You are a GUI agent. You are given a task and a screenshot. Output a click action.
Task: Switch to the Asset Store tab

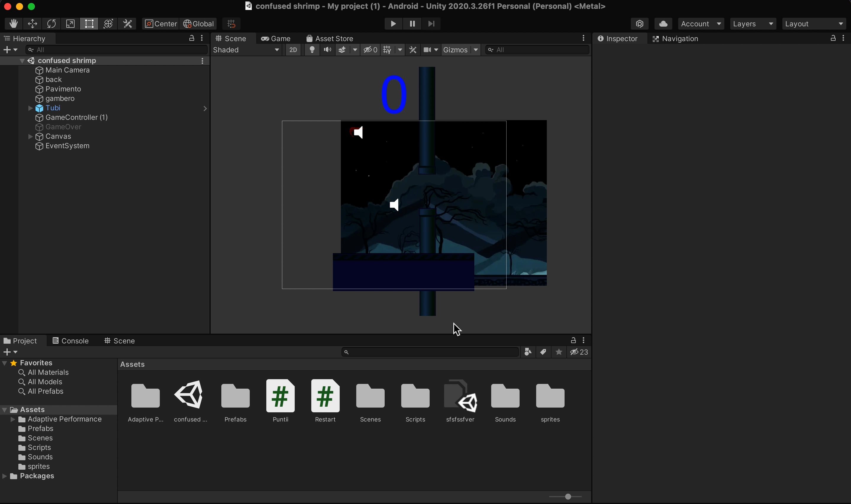[x=330, y=39]
